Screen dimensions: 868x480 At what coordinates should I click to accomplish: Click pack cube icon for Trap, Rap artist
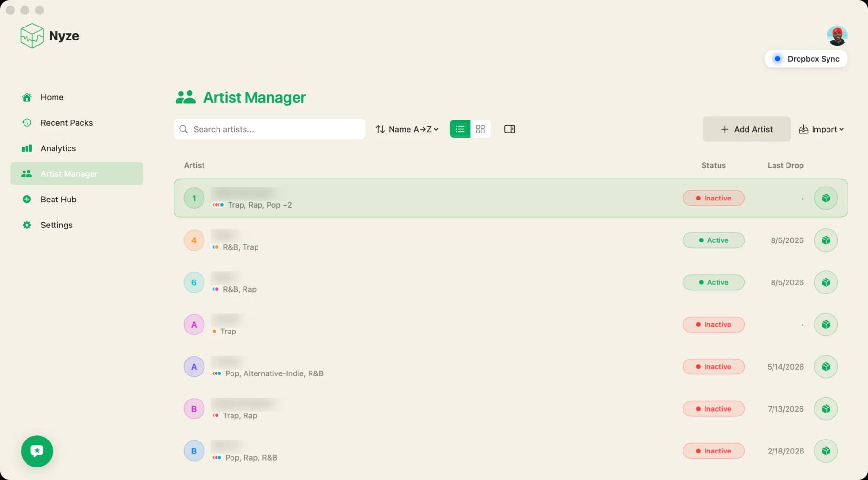826,409
